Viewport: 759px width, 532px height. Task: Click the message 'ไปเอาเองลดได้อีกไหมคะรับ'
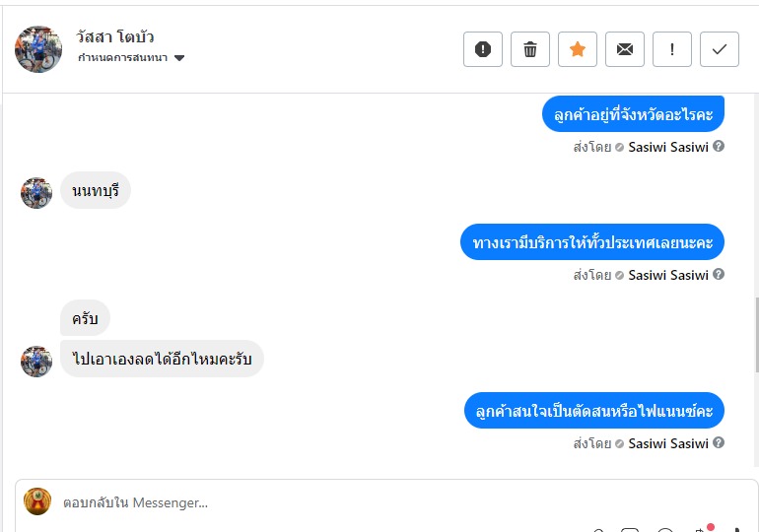163,359
